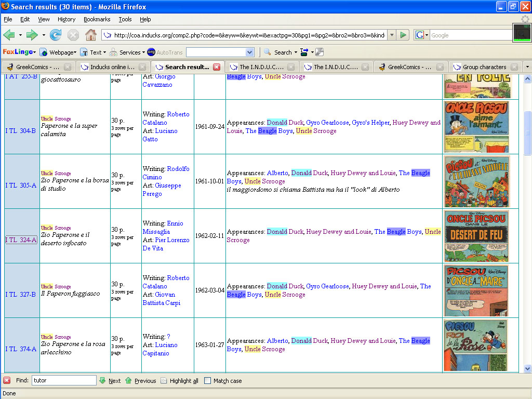Expand the AutoTrans language combo box

(249, 52)
